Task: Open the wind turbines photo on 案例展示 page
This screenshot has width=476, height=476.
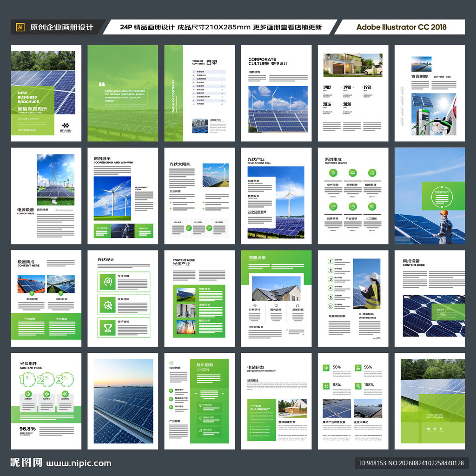Action: [112, 198]
